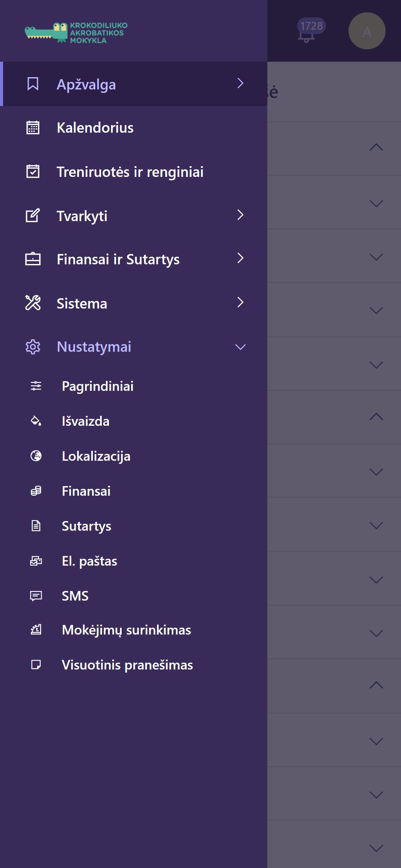Click the Krokodiliuko Akrobatikos Mokykla logo
The width and height of the screenshot is (401, 868).
[76, 33]
